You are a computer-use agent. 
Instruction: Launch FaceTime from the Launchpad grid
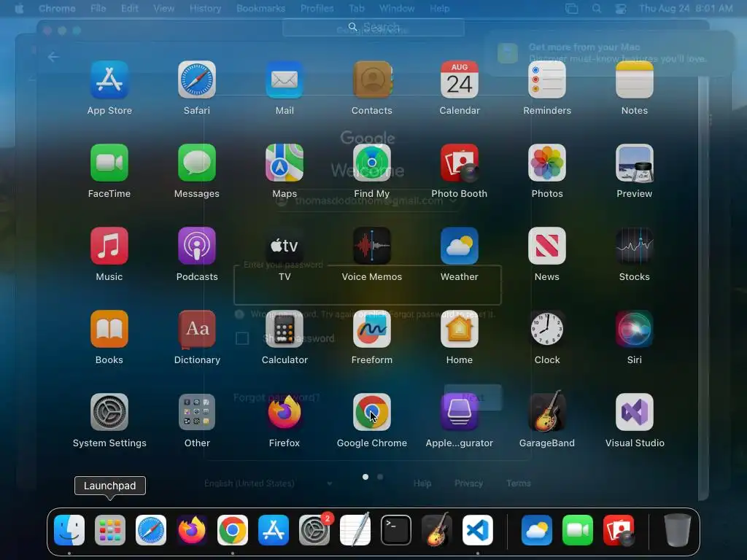pyautogui.click(x=109, y=163)
